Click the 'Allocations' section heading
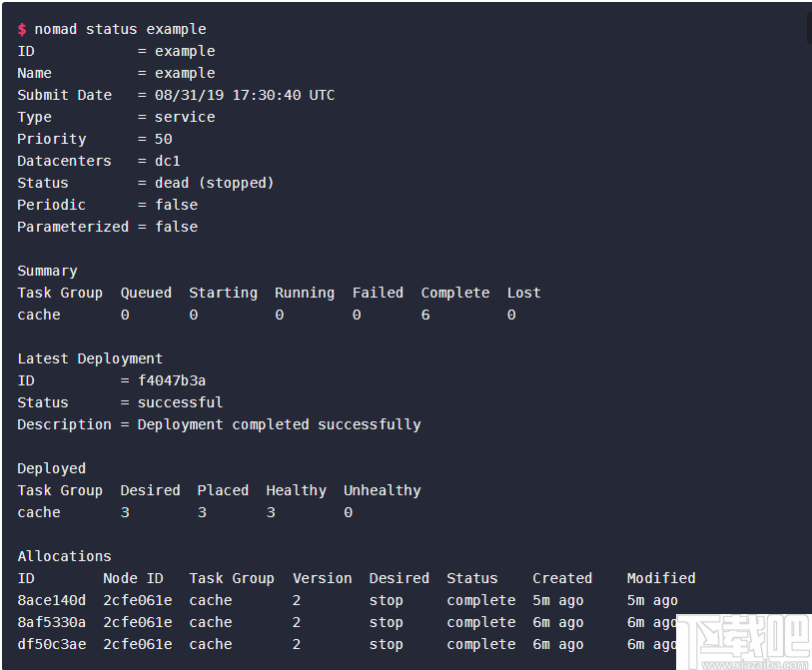Image resolution: width=812 pixels, height=670 pixels. tap(64, 556)
